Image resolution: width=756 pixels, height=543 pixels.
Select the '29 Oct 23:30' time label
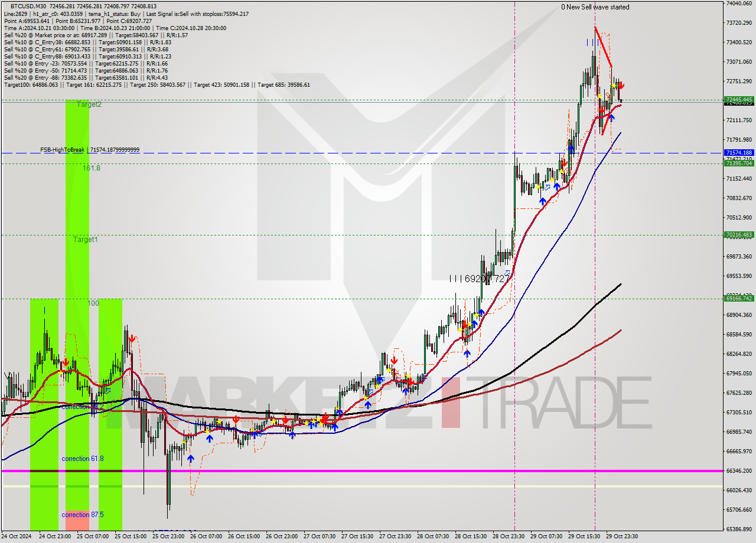pos(622,537)
